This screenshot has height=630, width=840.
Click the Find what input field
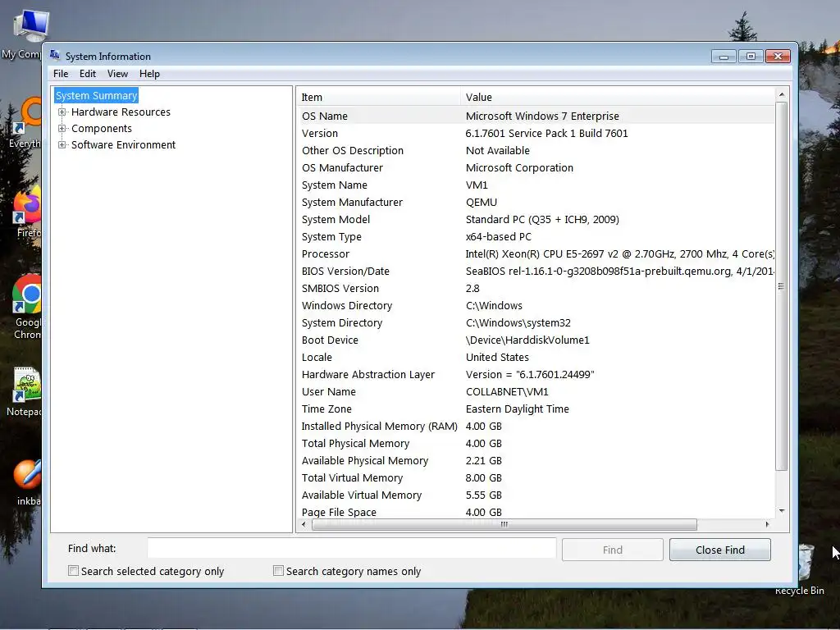coord(352,549)
